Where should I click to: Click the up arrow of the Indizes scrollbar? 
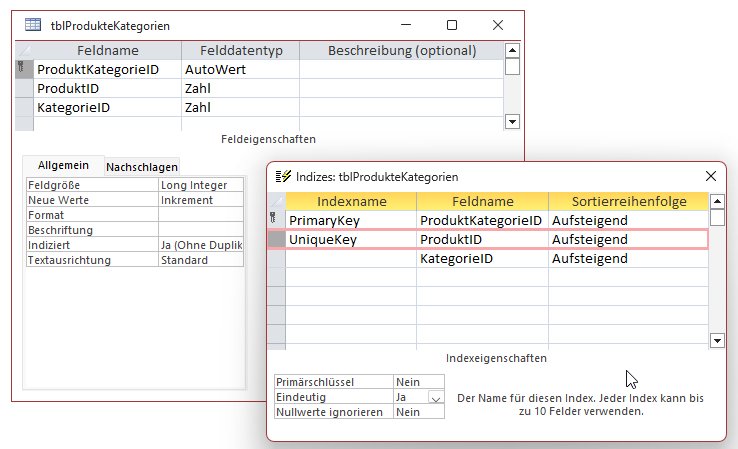coord(717,201)
